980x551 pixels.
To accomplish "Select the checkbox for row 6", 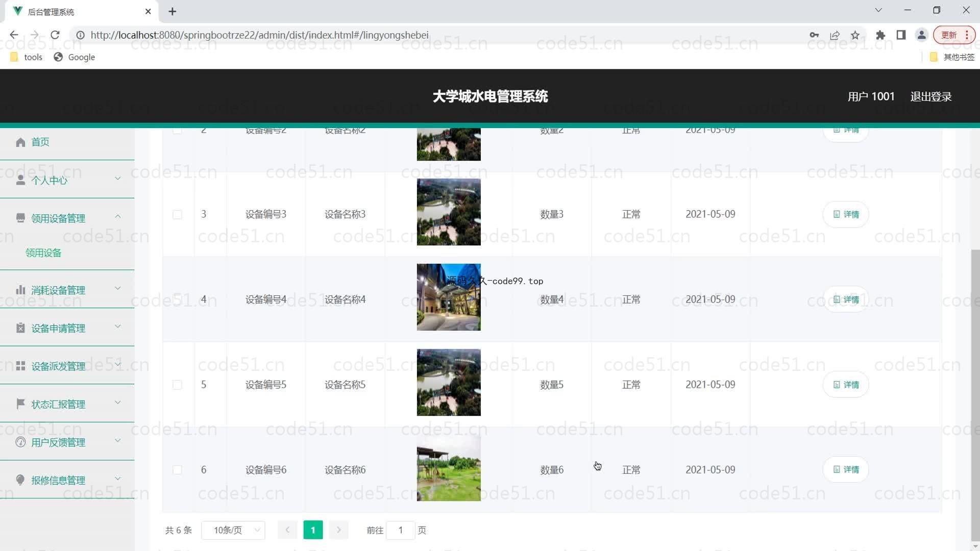I will [177, 470].
